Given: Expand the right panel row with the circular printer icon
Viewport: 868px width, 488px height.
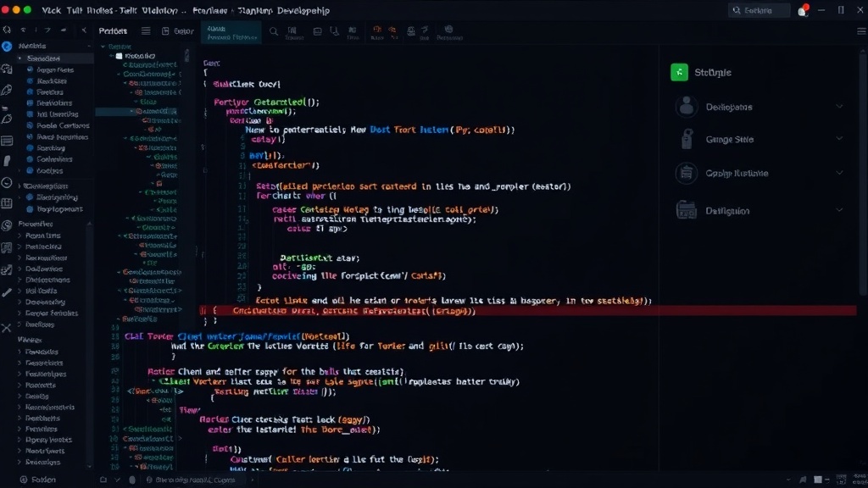Looking at the screenshot, I should tap(839, 173).
